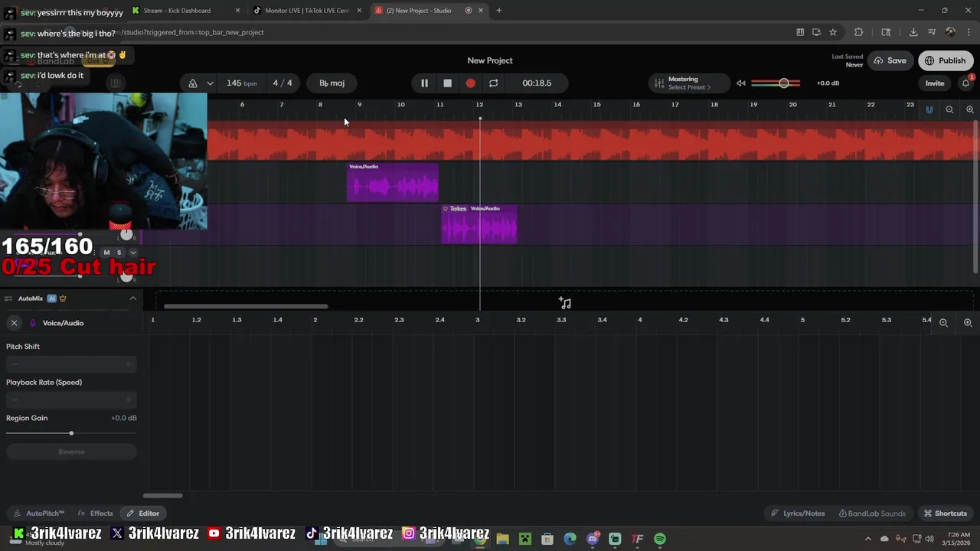Switch to the Editor tab
This screenshot has height=551, width=980.
tap(143, 514)
